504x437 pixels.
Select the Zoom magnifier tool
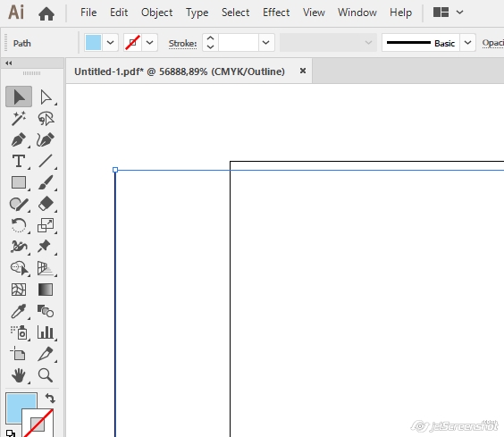click(x=46, y=375)
